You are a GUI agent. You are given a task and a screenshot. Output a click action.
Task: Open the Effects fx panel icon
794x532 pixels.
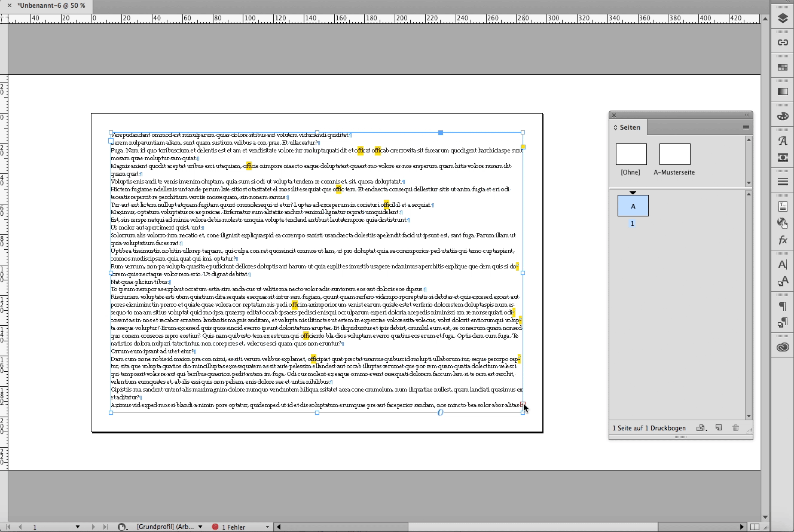pos(783,240)
